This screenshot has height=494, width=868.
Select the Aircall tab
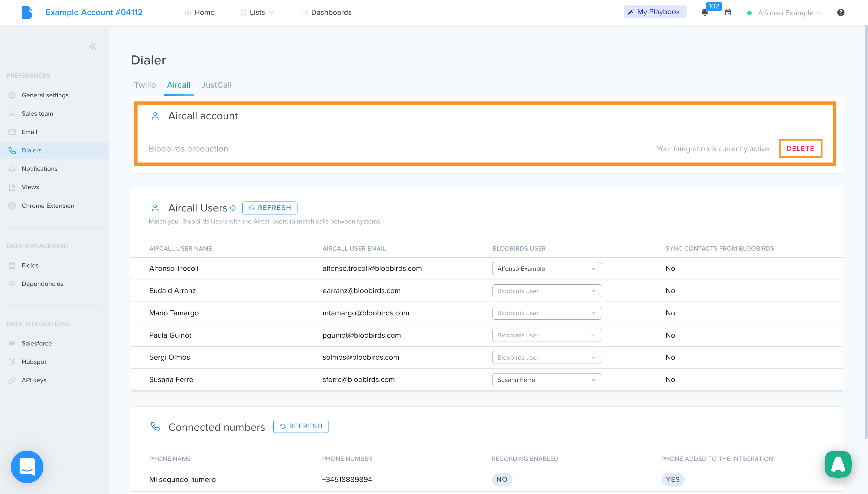click(x=178, y=85)
